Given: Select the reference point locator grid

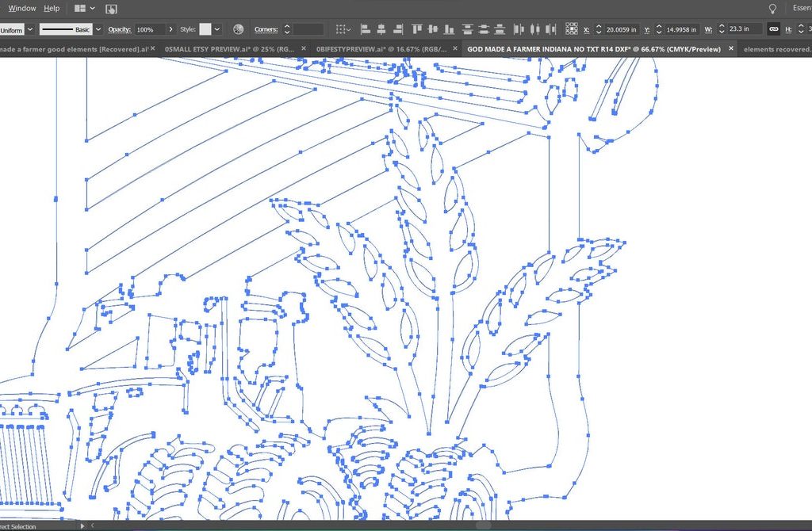Looking at the screenshot, I should tap(572, 29).
